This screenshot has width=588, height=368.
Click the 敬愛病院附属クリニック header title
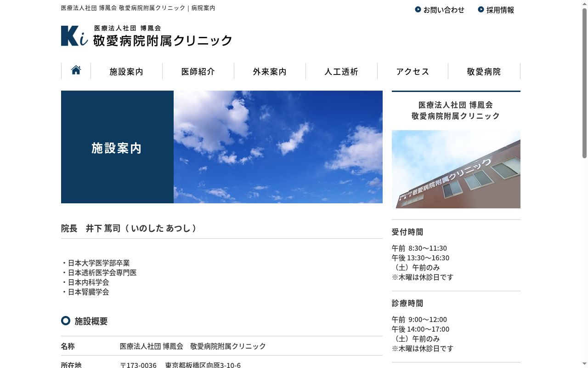tap(163, 40)
